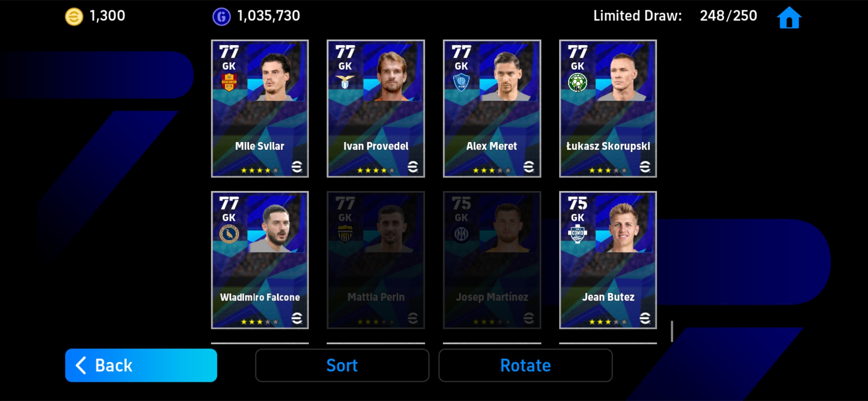Click the Rotate button

pos(525,365)
